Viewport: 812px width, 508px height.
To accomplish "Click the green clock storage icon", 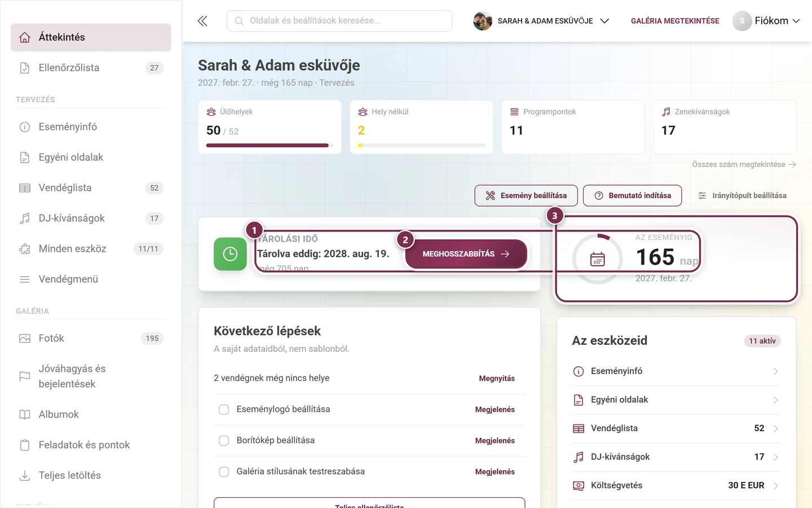I will coord(230,254).
